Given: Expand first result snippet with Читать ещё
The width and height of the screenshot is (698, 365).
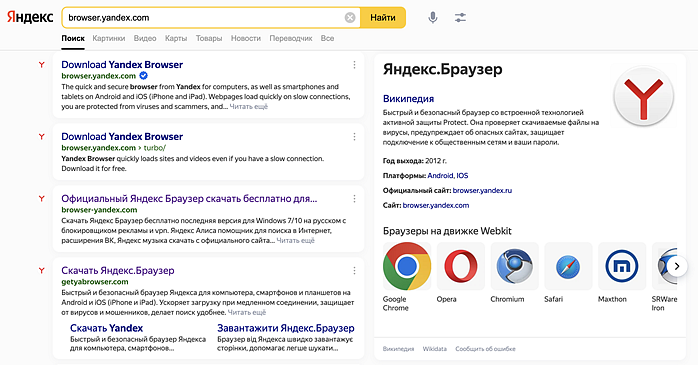Looking at the screenshot, I should click(248, 107).
